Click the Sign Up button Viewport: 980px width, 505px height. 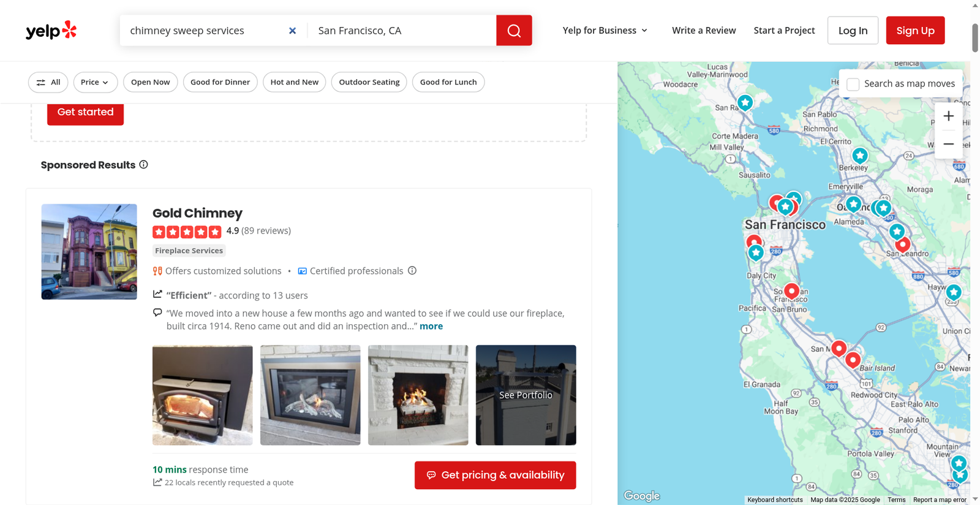(x=915, y=31)
